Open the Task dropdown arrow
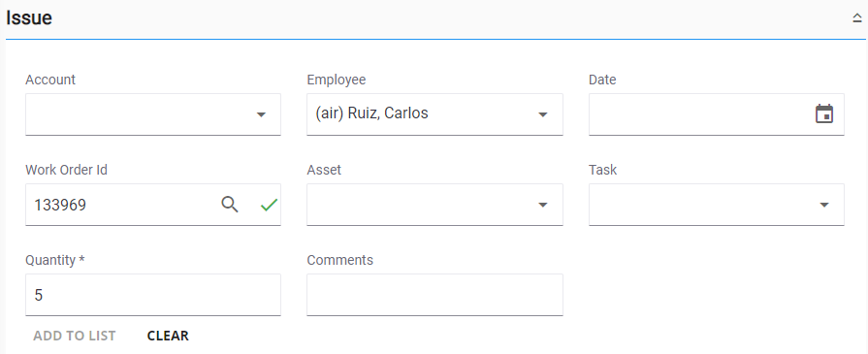Image resolution: width=868 pixels, height=354 pixels. (824, 205)
